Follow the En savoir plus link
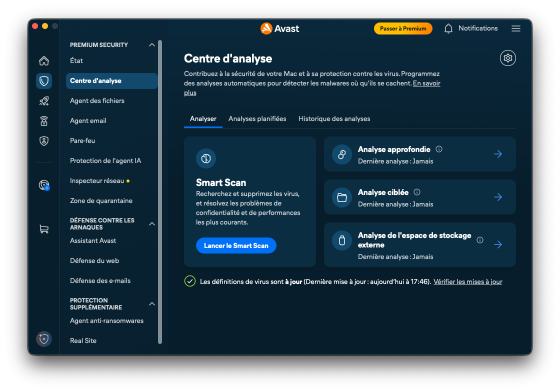The image size is (560, 392). [x=426, y=83]
